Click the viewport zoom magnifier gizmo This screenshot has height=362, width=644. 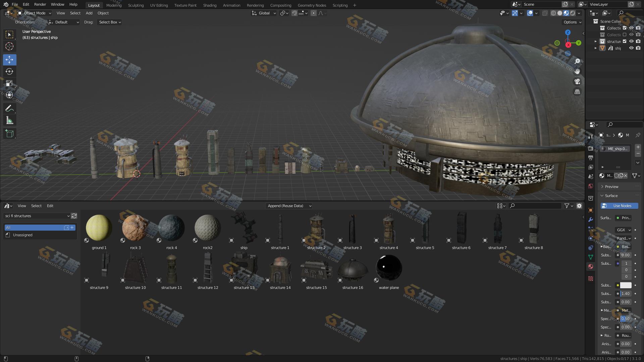coord(577,61)
